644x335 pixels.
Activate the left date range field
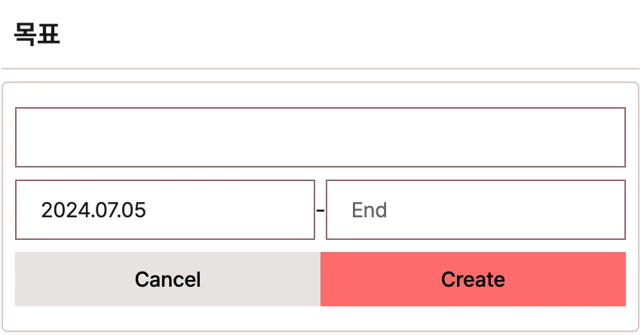165,210
